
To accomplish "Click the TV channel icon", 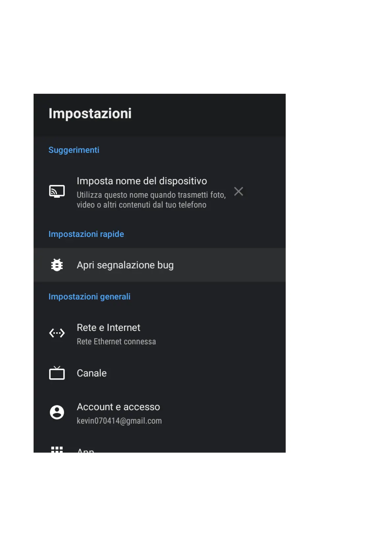I will (x=57, y=373).
